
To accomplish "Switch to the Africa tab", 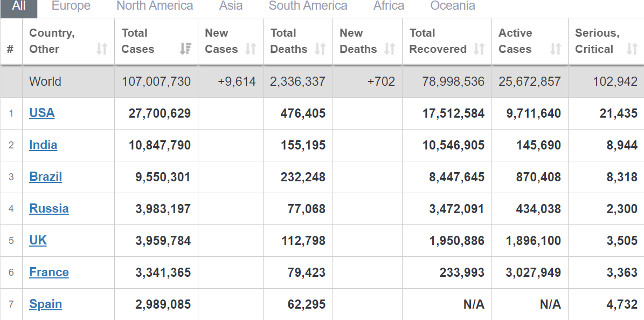I will pyautogui.click(x=389, y=6).
